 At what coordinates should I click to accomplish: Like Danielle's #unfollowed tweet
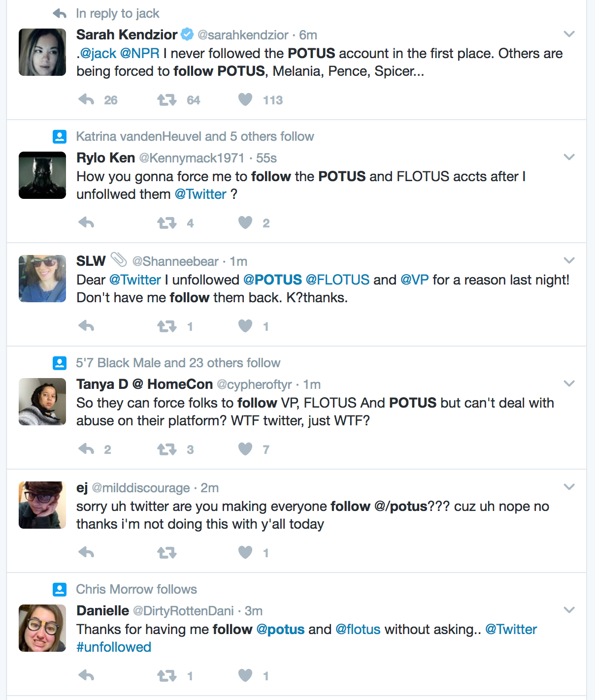245,675
